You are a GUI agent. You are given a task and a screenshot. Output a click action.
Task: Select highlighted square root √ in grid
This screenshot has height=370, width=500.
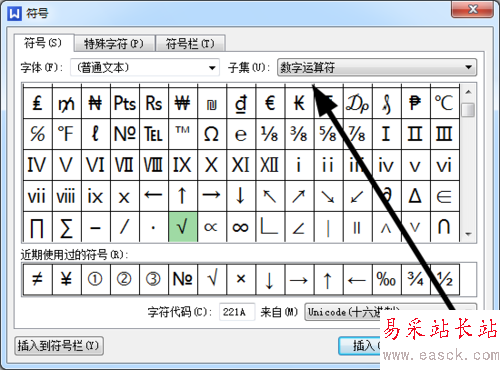(183, 227)
